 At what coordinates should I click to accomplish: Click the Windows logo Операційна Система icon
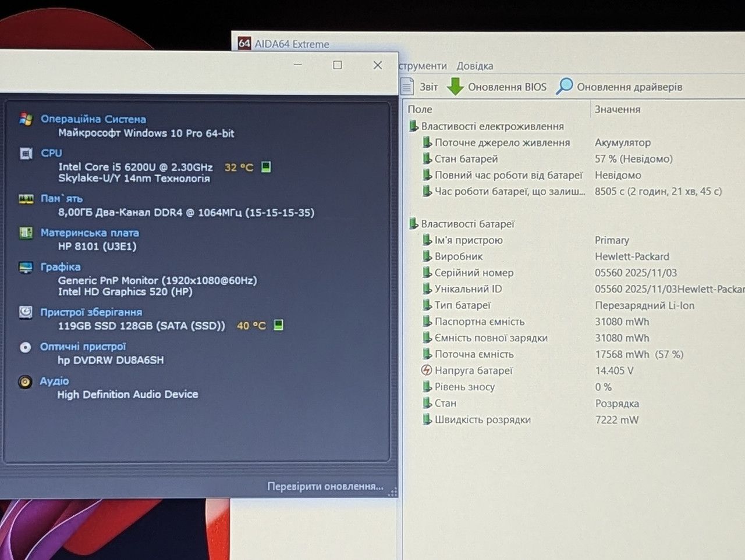[26, 119]
